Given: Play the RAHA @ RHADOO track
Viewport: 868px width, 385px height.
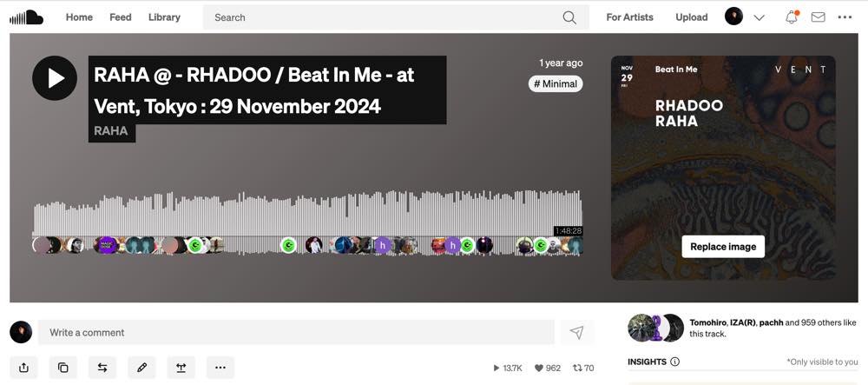Looking at the screenshot, I should pos(54,78).
